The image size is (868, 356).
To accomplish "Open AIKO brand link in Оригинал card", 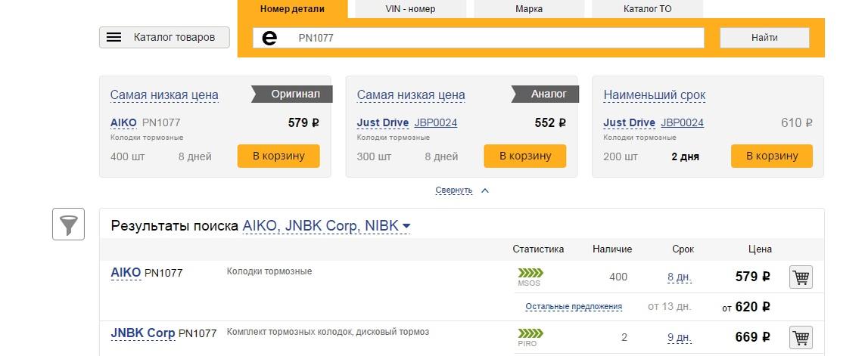I will click(123, 122).
